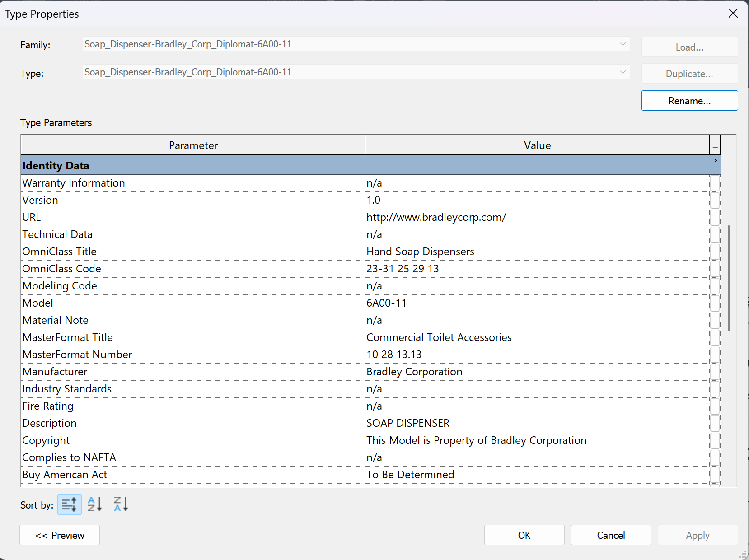Click association button for Copyright row

pos(715,440)
